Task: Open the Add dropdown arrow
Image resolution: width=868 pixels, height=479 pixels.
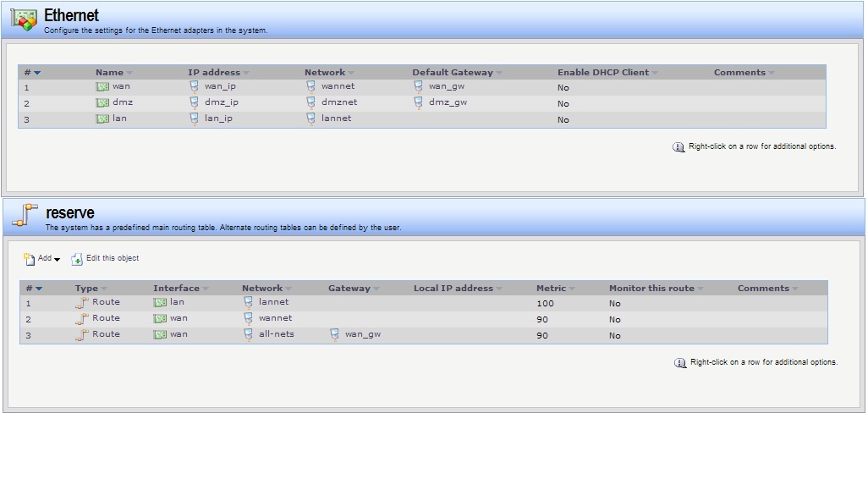Action: click(x=57, y=260)
